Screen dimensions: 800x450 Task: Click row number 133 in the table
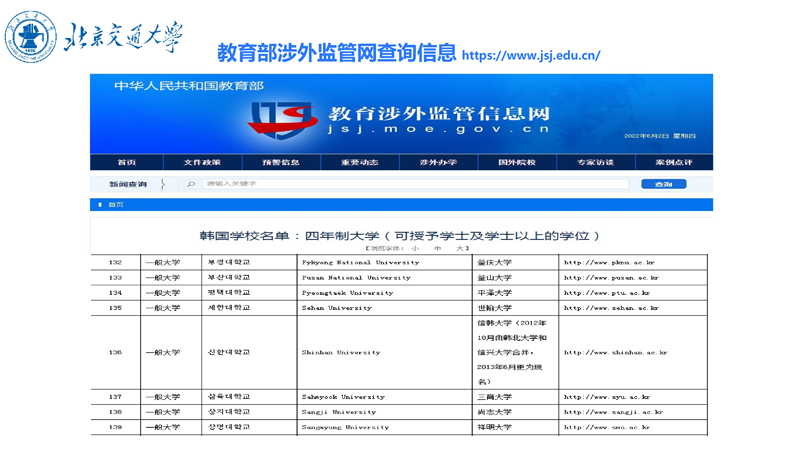pos(115,278)
